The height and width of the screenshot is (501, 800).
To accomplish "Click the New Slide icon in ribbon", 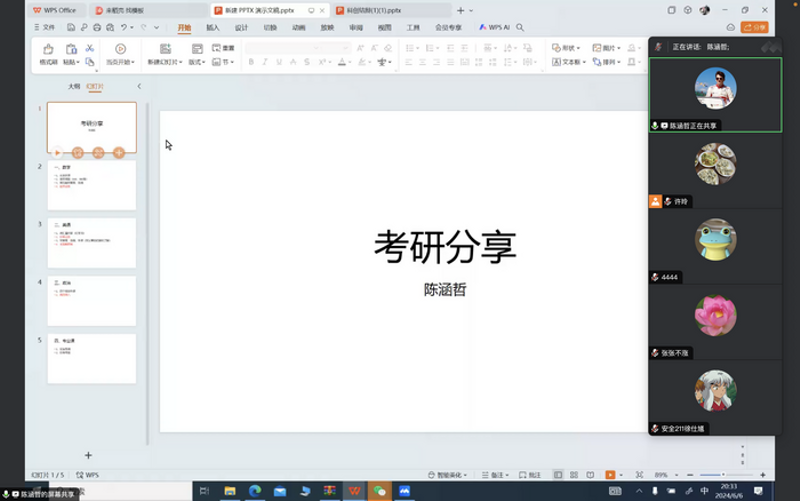I will coord(165,49).
